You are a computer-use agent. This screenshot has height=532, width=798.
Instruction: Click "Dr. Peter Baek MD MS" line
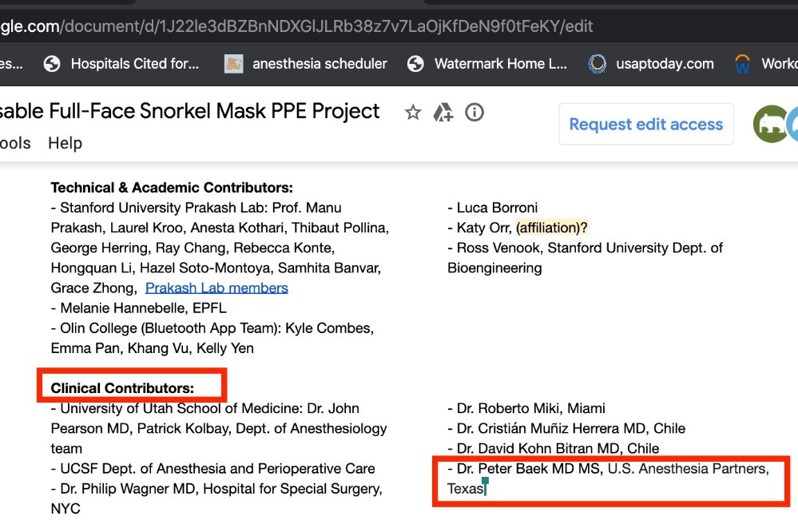(608, 468)
